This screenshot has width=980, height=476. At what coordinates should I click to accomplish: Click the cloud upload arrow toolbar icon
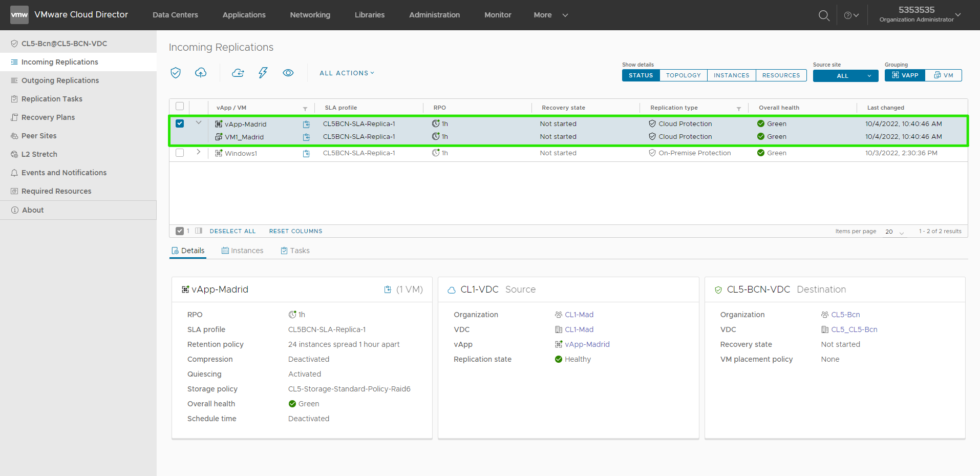(201, 73)
